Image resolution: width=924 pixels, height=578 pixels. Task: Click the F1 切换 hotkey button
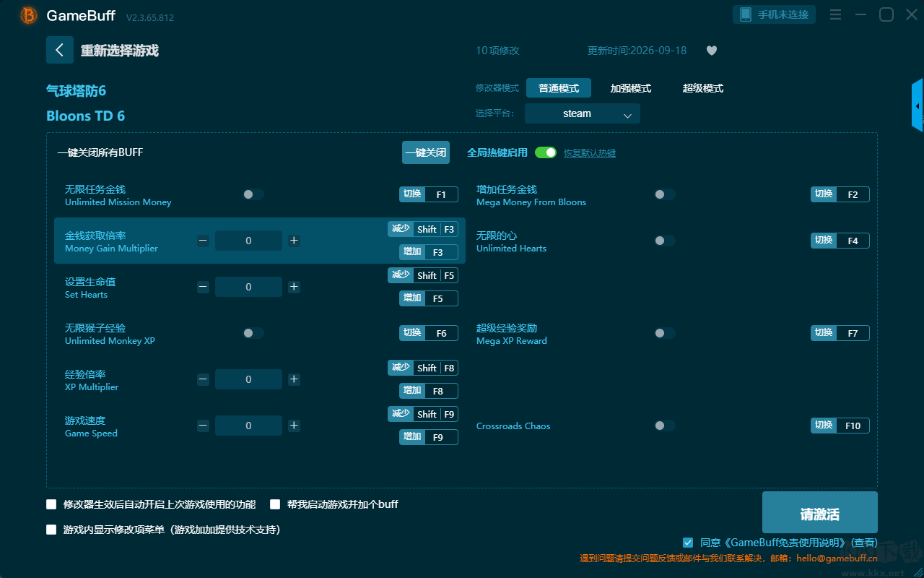429,194
